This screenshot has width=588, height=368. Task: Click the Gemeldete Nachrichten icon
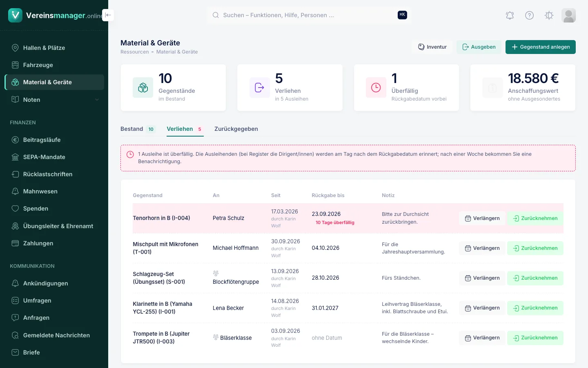[x=15, y=335]
